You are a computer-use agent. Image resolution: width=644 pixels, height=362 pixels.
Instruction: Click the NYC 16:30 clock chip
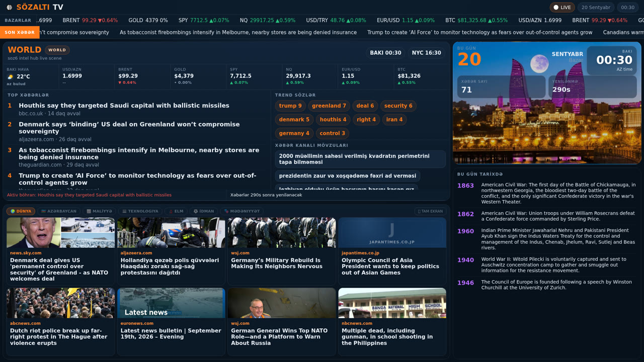pyautogui.click(x=426, y=53)
